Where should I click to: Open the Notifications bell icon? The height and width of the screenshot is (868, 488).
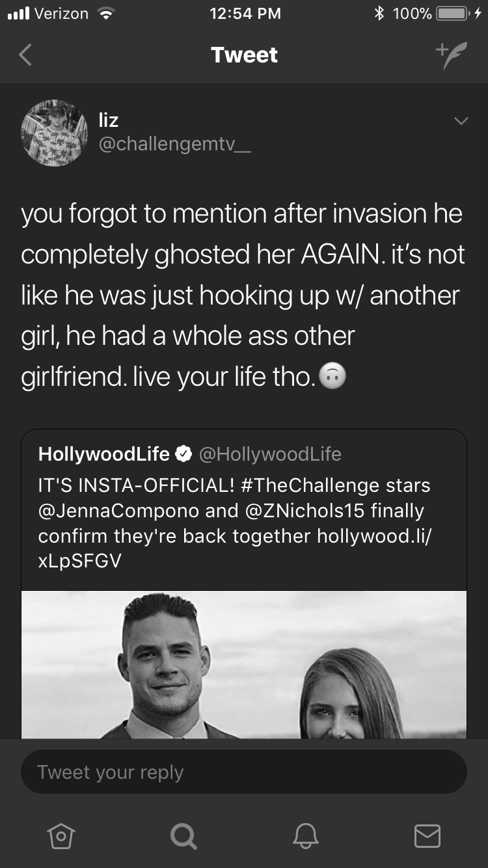[x=305, y=835]
